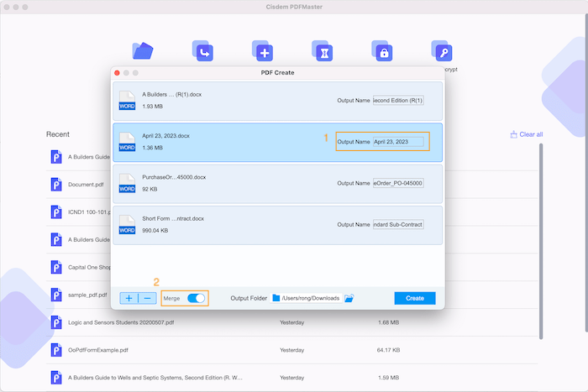This screenshot has width=588, height=392.
Task: Click PDF icon beside ICND1 100-101
Action: click(56, 212)
